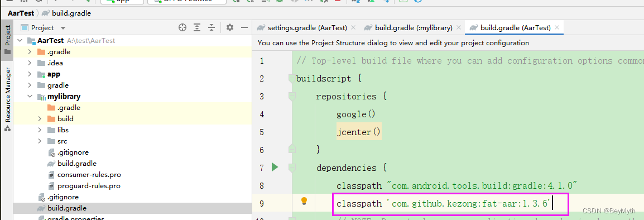Click the Project Structure notification banner
The width and height of the screenshot is (644, 220).
coord(448,43)
